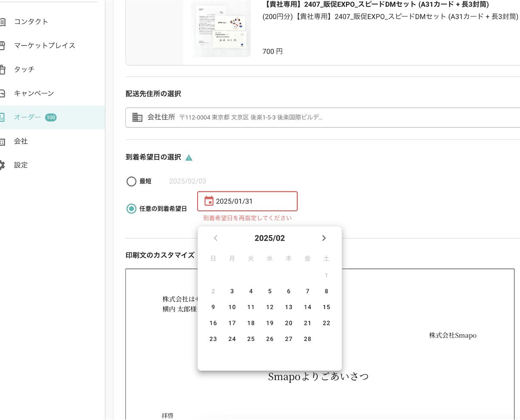
Task: Pick February 4 in calendar
Action: coord(251,291)
